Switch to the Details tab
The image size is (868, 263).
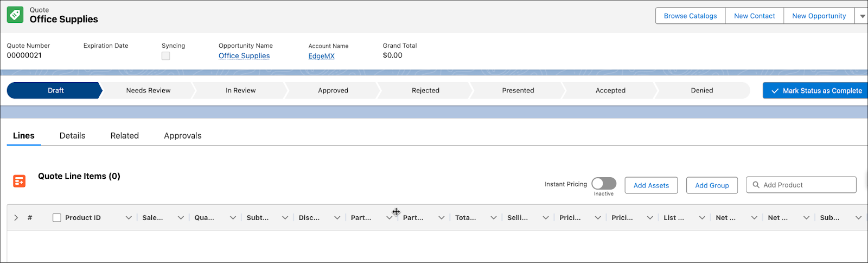point(72,136)
